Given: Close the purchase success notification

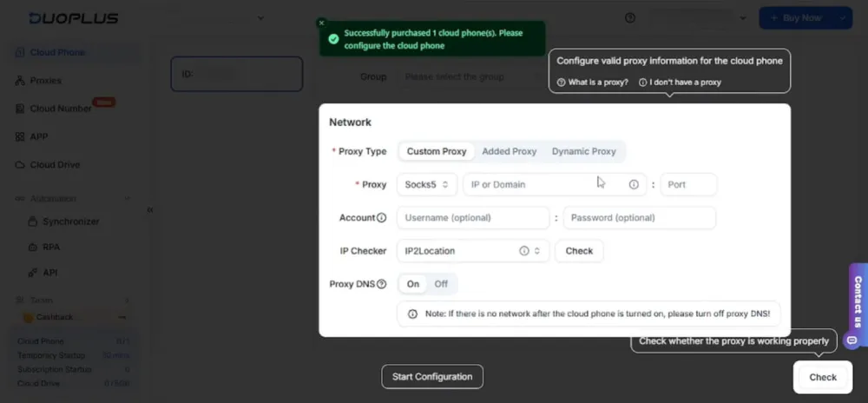Looking at the screenshot, I should pos(321,23).
